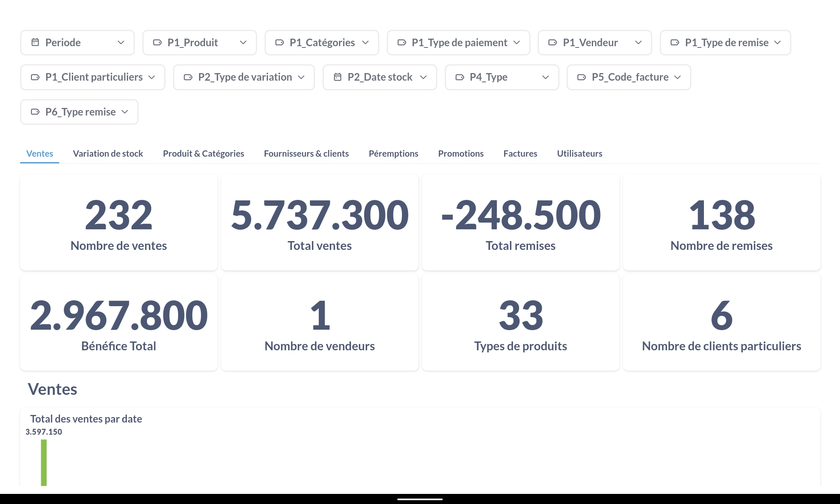Switch to the Variation de stock tab

click(108, 154)
